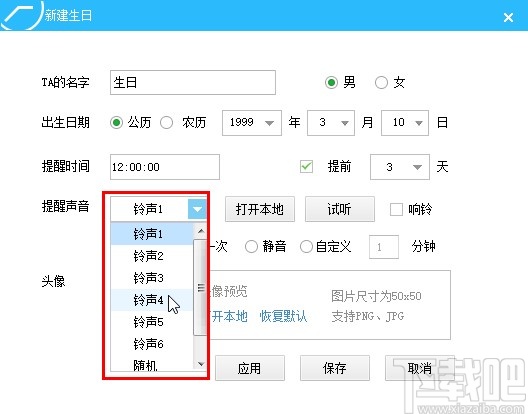The image size is (528, 414).
Task: Select the 女 gender radio button
Action: tap(381, 82)
